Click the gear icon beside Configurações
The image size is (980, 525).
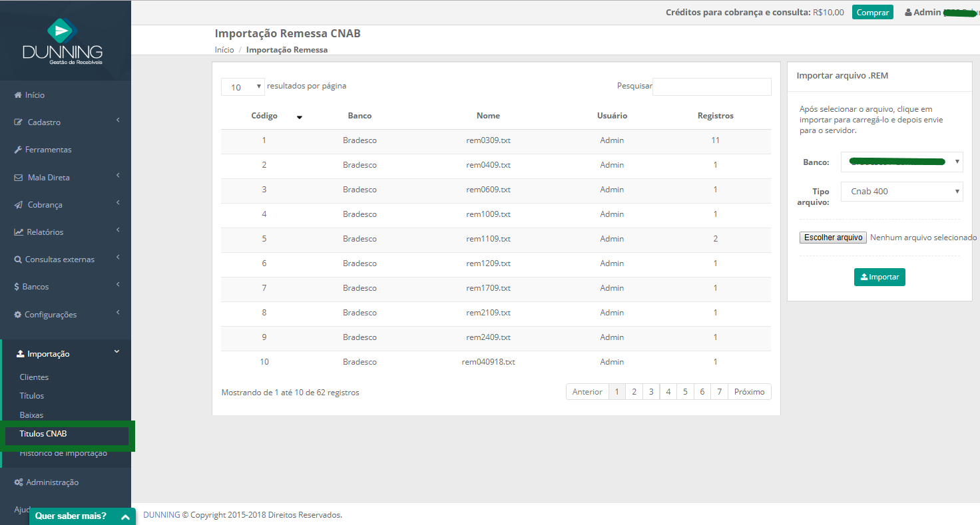(x=18, y=315)
